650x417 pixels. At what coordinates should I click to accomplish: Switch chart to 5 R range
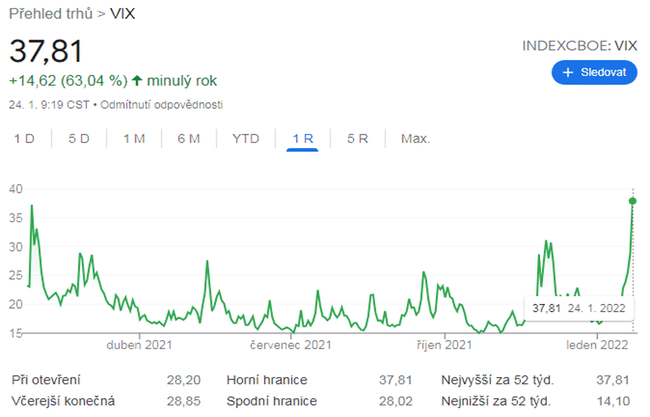point(357,139)
